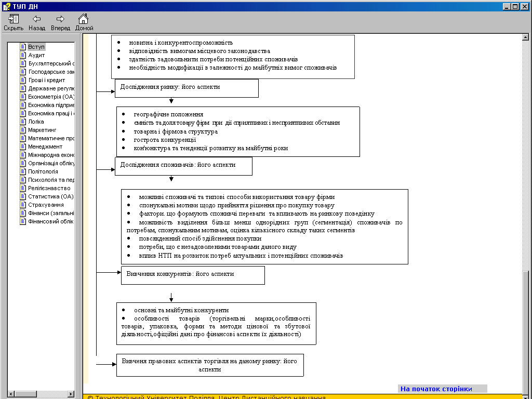The height and width of the screenshot is (399, 532).
Task: Click the bullet повсякденний спосіб здійснення покупки
Action: coord(200,238)
